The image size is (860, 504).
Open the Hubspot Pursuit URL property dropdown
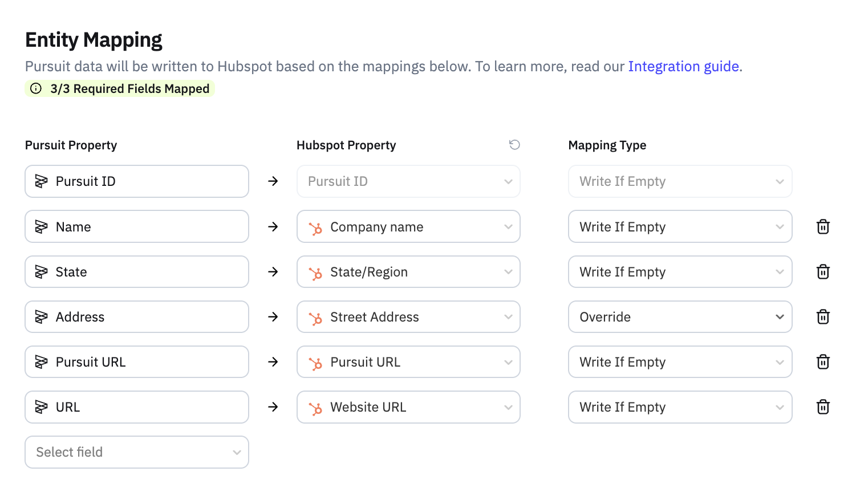[408, 361]
